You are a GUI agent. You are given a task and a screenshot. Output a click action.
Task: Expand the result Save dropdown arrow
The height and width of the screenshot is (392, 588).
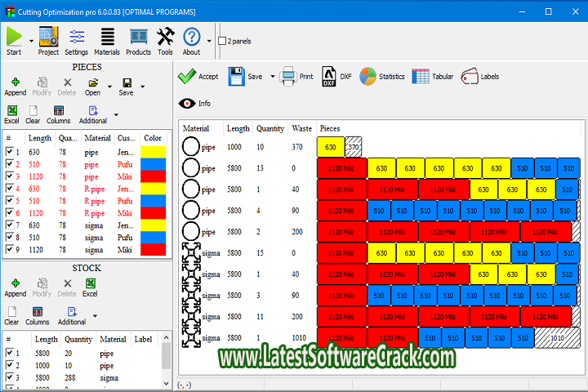pyautogui.click(x=273, y=77)
